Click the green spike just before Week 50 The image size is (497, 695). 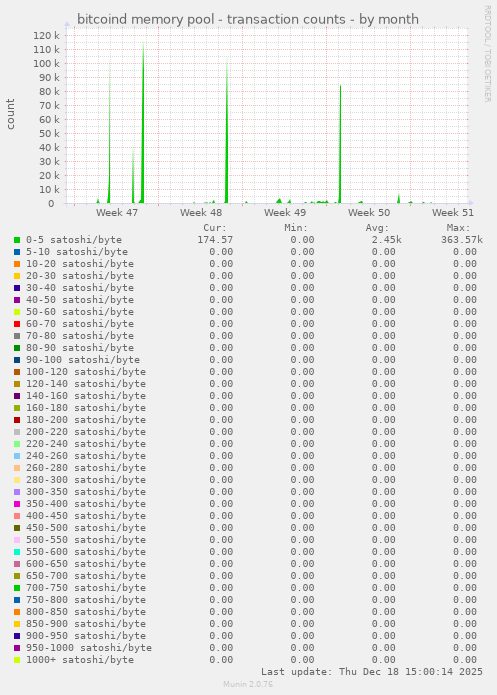(340, 144)
